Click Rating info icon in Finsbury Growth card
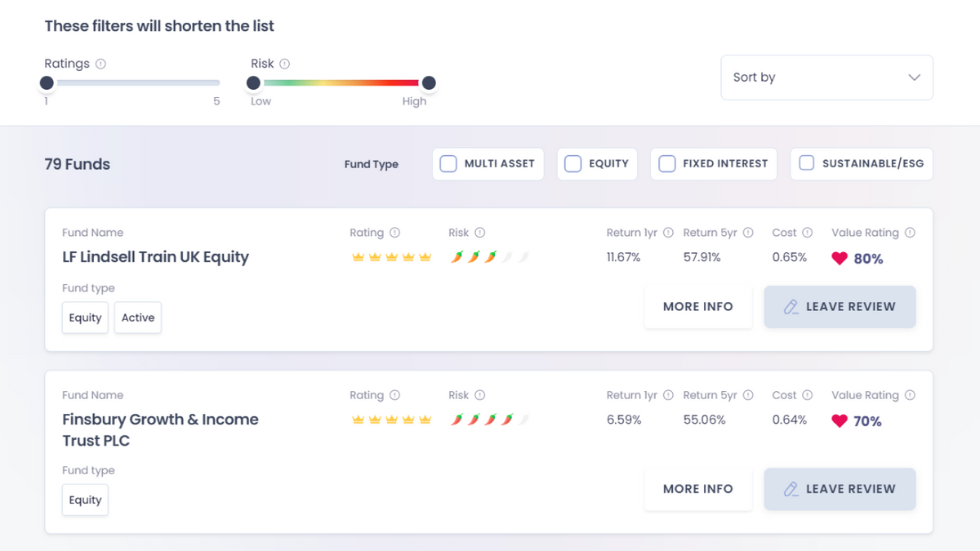The height and width of the screenshot is (551, 980). coord(395,395)
